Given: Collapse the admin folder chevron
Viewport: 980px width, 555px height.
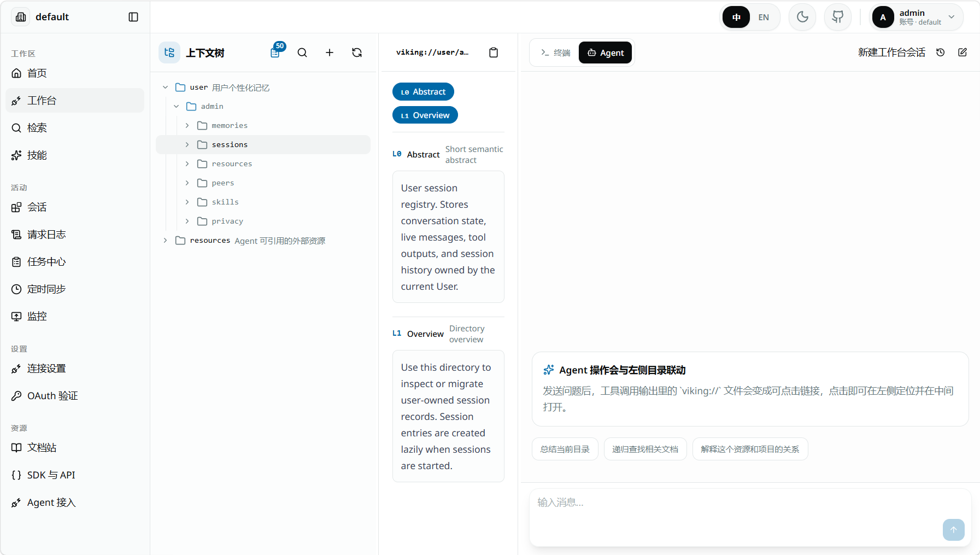Looking at the screenshot, I should 176,107.
